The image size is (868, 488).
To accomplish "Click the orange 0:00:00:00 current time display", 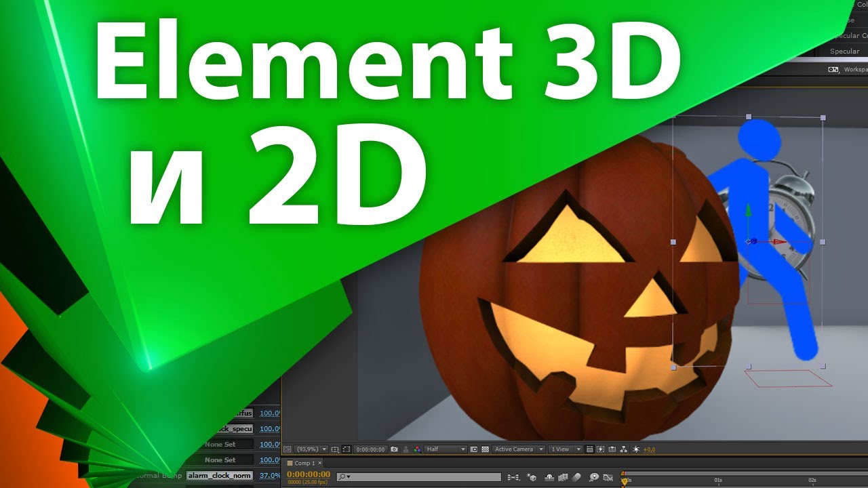I will point(309,474).
